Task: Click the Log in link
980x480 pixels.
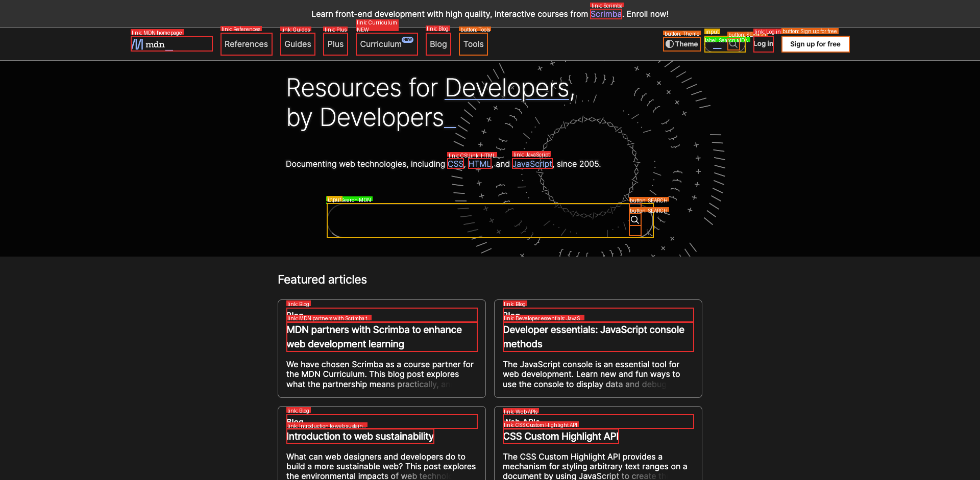Action: coord(763,44)
